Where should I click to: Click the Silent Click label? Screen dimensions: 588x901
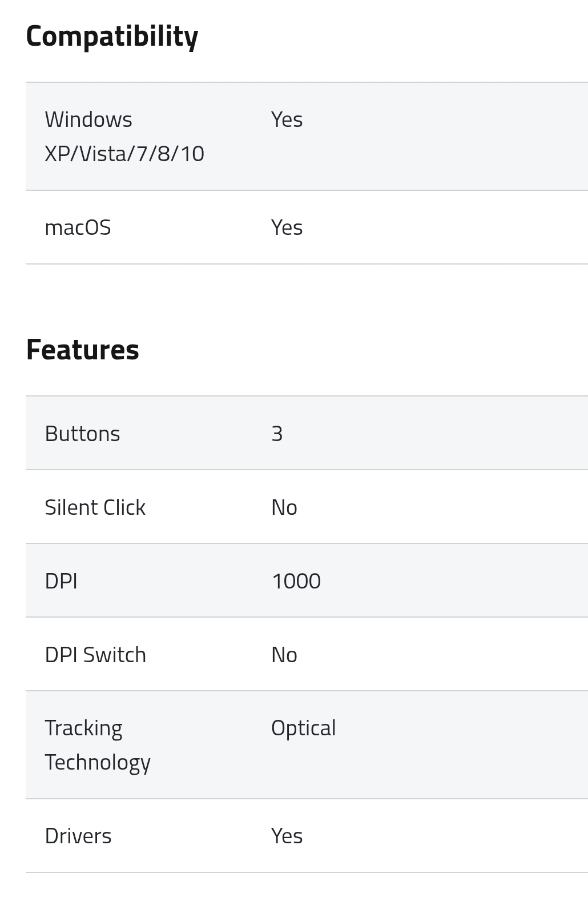coord(95,507)
